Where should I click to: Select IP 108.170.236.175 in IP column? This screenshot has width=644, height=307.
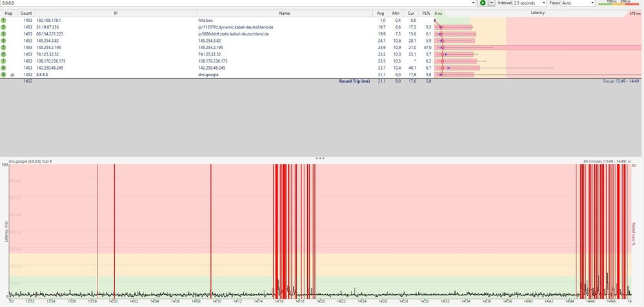[50, 61]
